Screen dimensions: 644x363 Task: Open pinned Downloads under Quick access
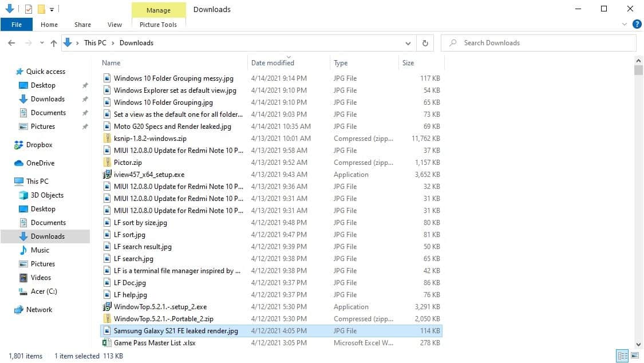[48, 99]
